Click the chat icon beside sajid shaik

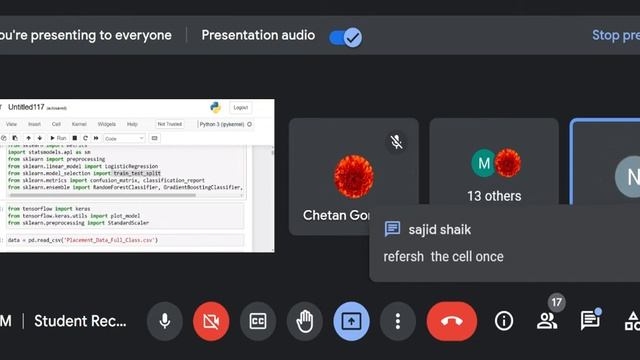click(x=392, y=229)
